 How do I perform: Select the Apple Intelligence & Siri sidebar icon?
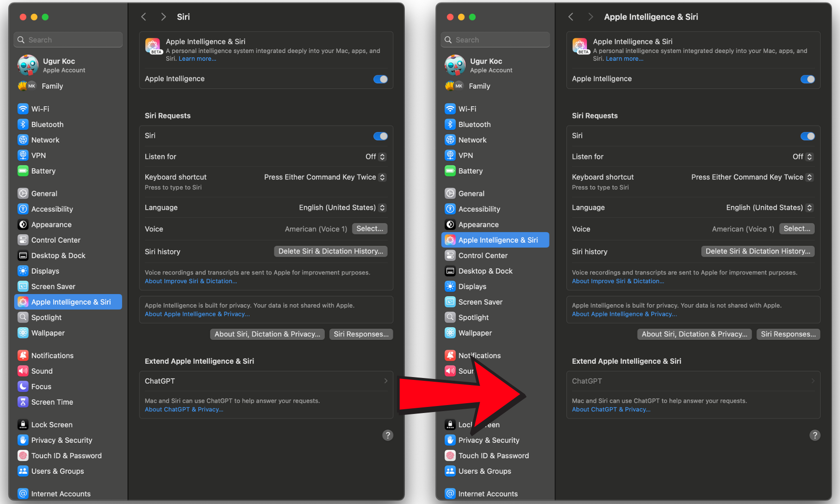[x=23, y=301]
